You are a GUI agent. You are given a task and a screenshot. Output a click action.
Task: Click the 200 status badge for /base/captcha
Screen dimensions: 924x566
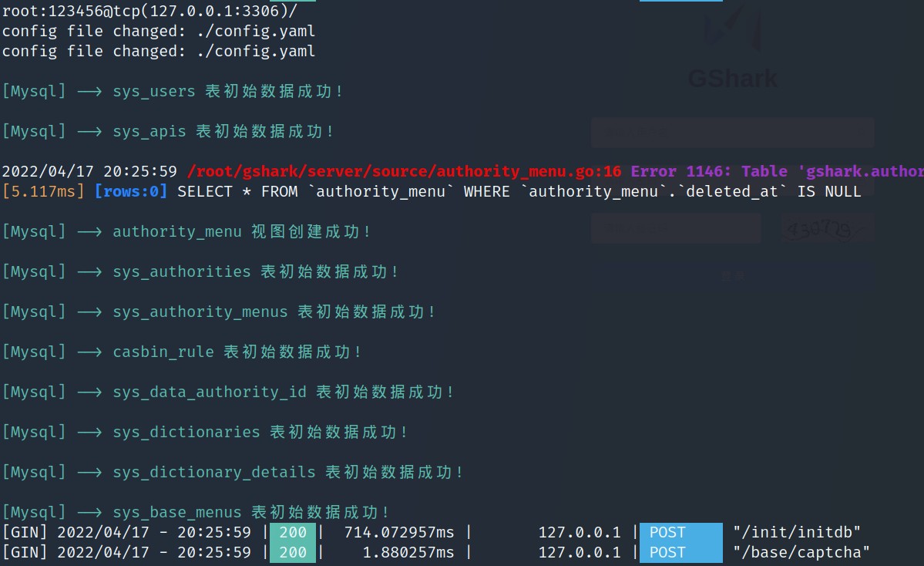click(x=293, y=552)
